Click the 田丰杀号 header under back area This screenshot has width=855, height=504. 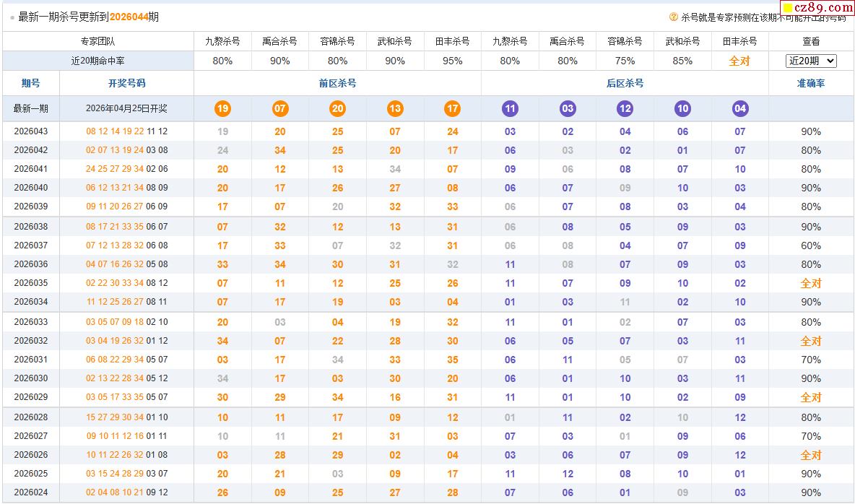point(740,41)
